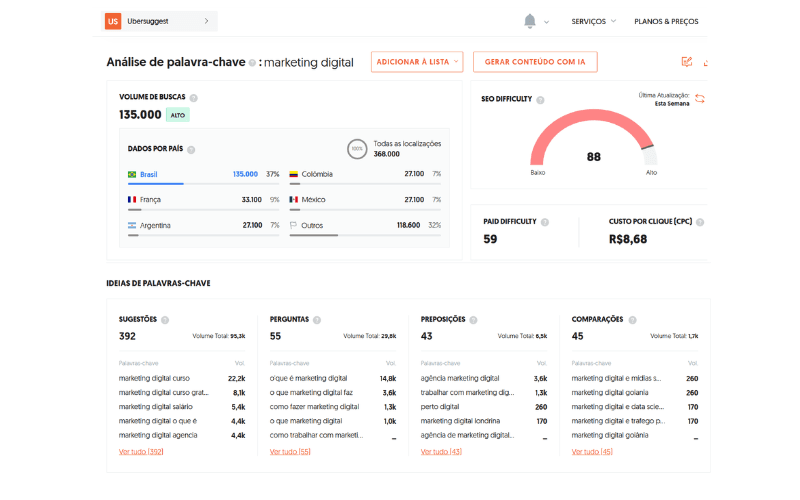Click the Outros flag icon

[293, 225]
